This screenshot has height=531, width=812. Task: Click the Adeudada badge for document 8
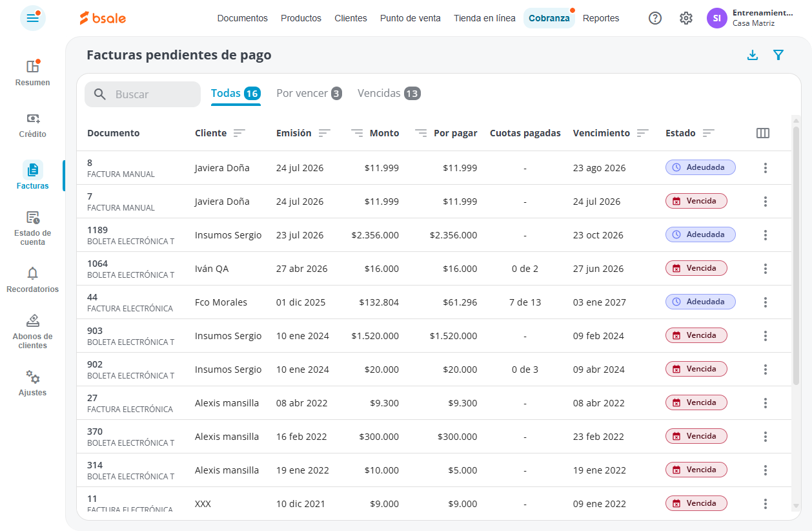point(700,167)
